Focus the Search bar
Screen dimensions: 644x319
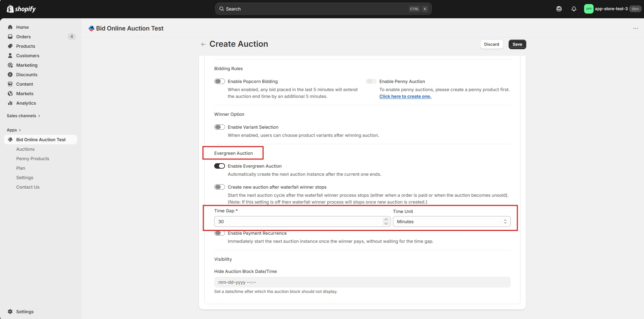[x=323, y=9]
